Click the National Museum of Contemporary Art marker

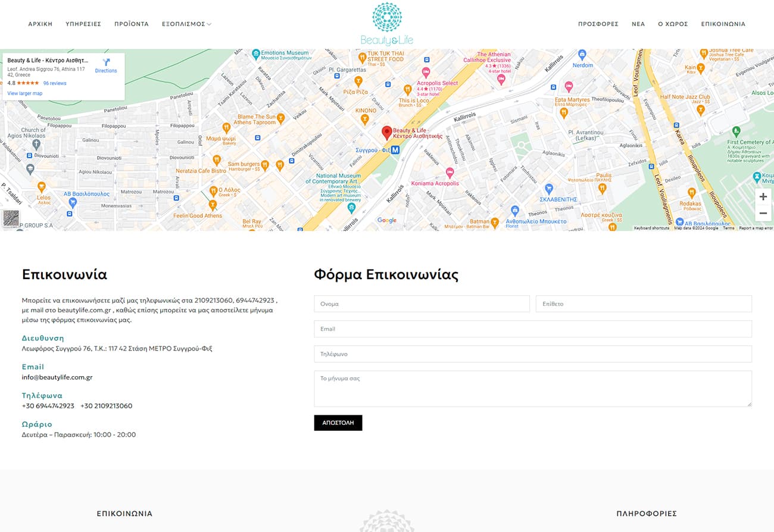pos(351,208)
